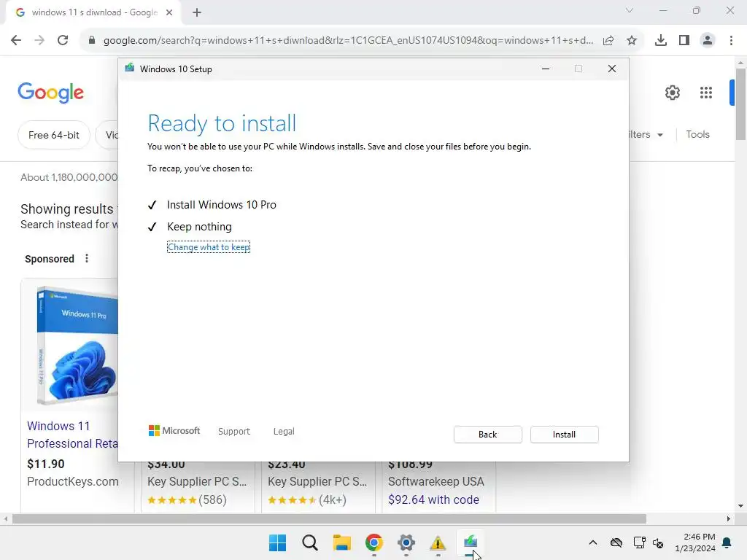The height and width of the screenshot is (560, 747).
Task: Open the Tools option on Google results
Action: [697, 135]
